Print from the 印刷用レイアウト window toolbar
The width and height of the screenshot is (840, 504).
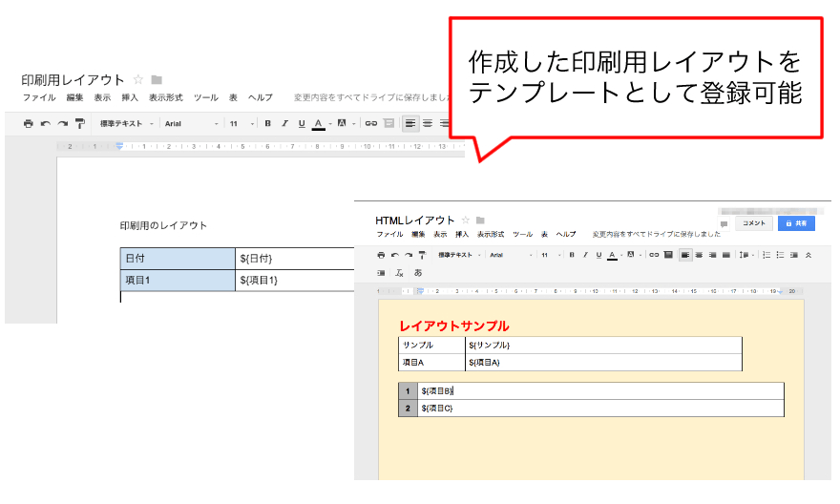click(29, 124)
